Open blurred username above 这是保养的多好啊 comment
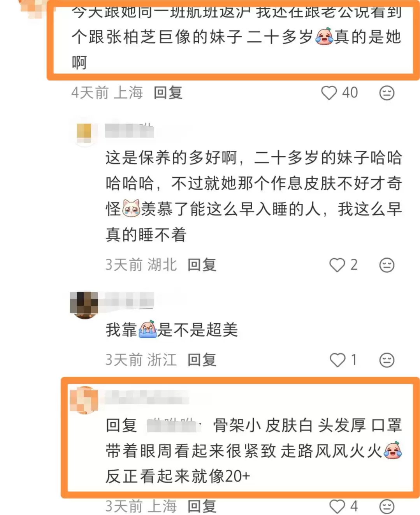 [129, 130]
